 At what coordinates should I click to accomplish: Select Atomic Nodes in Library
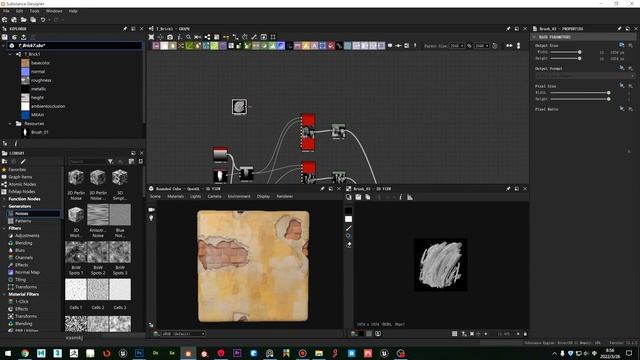click(22, 184)
